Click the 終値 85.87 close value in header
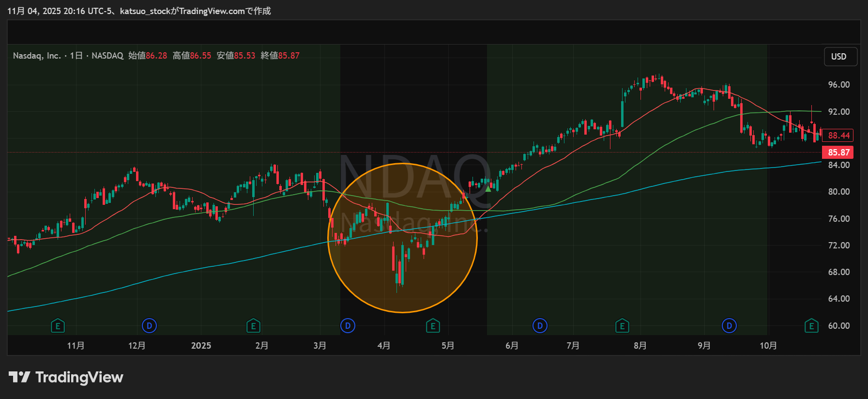The height and width of the screenshot is (399, 868). click(280, 56)
